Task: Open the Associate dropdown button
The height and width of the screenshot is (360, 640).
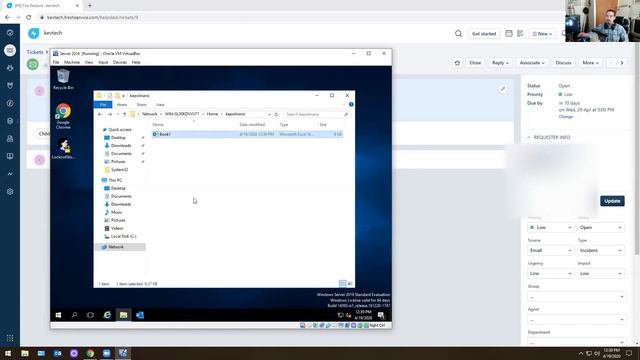Action: coord(532,63)
